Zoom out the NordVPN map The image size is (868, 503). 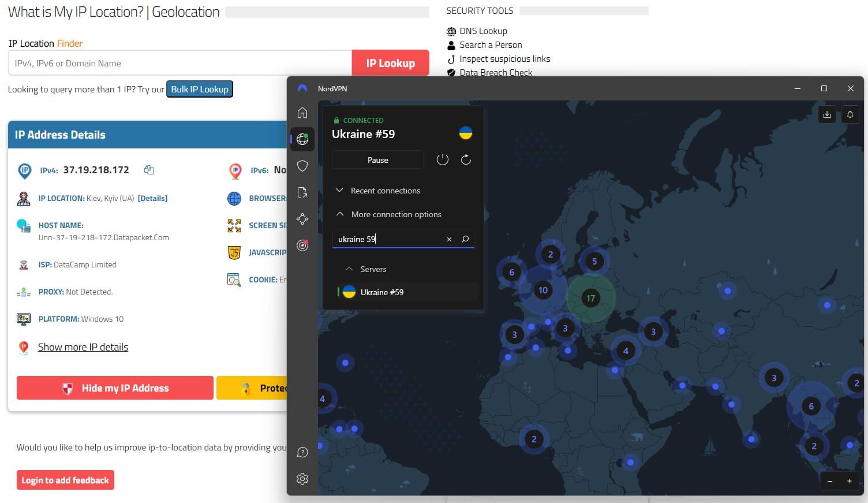coord(830,481)
